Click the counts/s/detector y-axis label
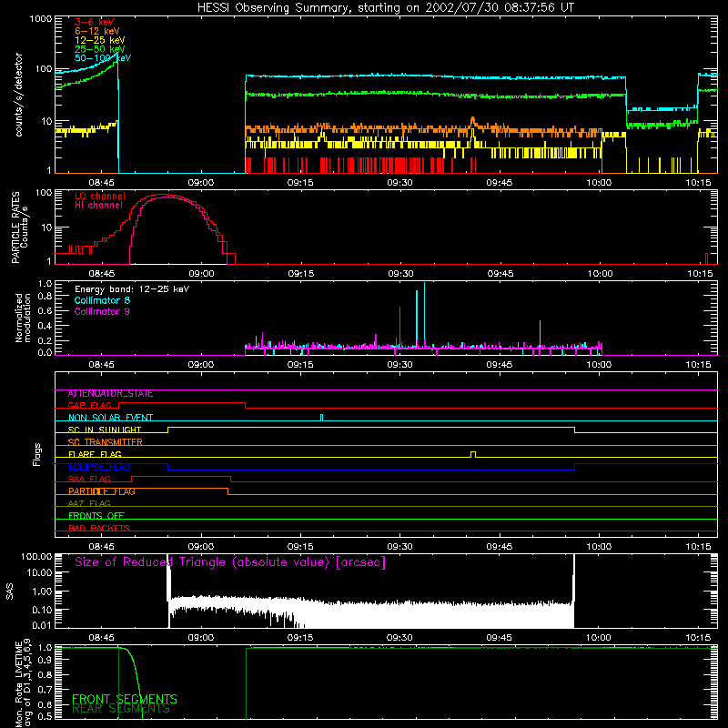Viewport: 728px width, 728px height. pyautogui.click(x=19, y=95)
